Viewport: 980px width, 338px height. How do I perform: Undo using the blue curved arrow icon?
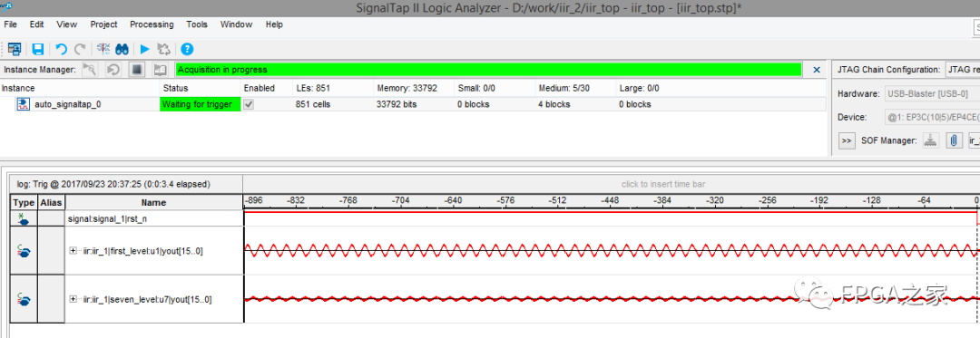61,49
